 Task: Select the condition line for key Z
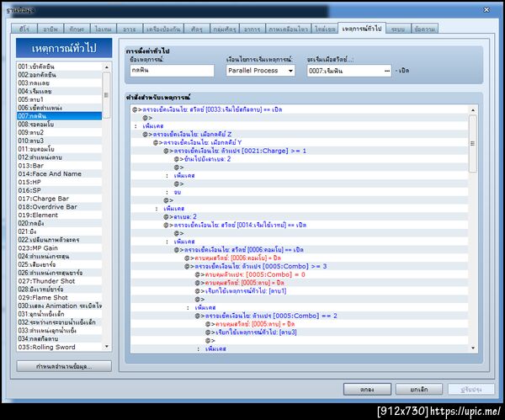click(300, 135)
